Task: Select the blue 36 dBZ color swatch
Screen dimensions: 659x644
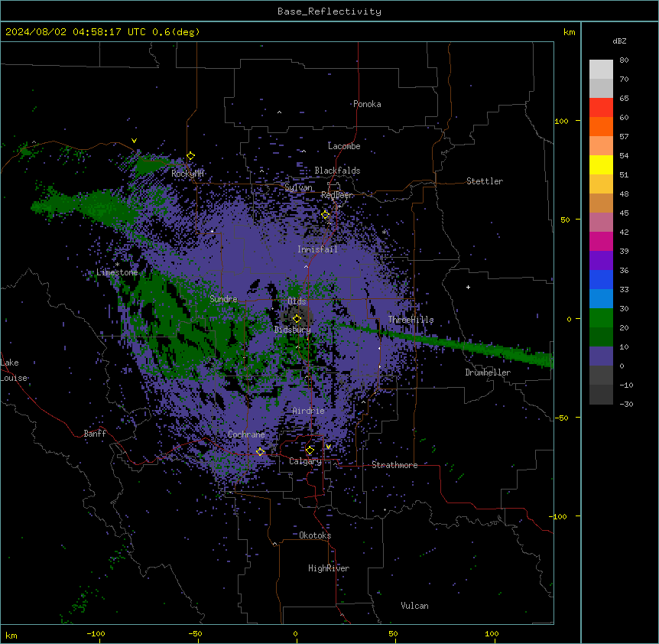Action: (x=601, y=279)
